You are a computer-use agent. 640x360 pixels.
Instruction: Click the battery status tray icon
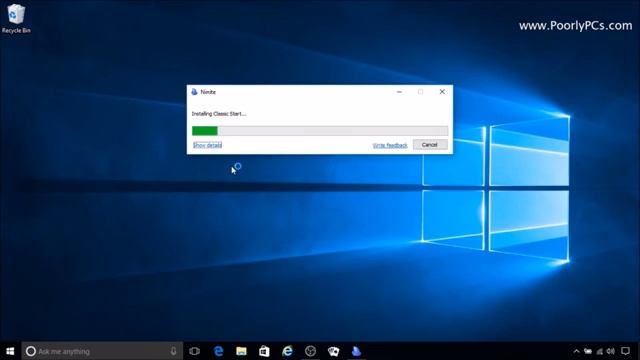[588, 351]
